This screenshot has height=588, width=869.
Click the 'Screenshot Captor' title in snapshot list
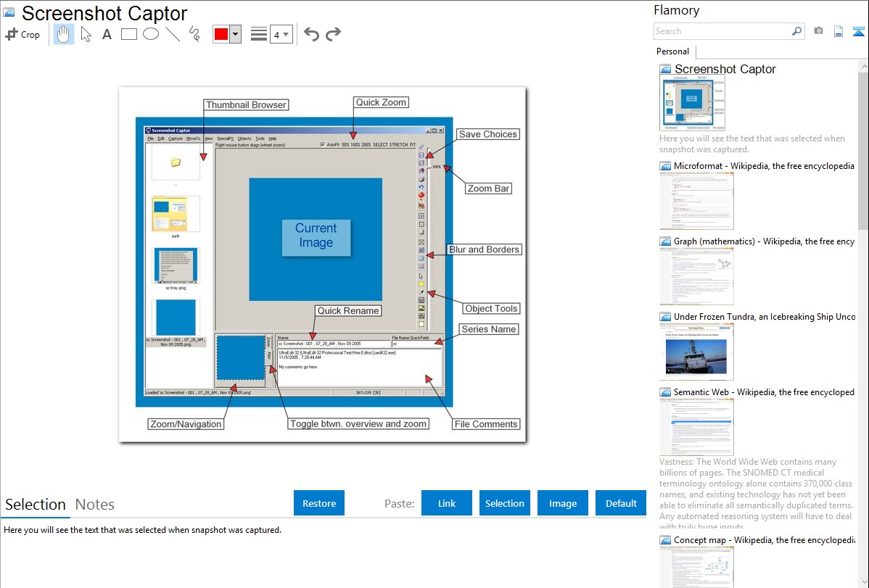(725, 69)
